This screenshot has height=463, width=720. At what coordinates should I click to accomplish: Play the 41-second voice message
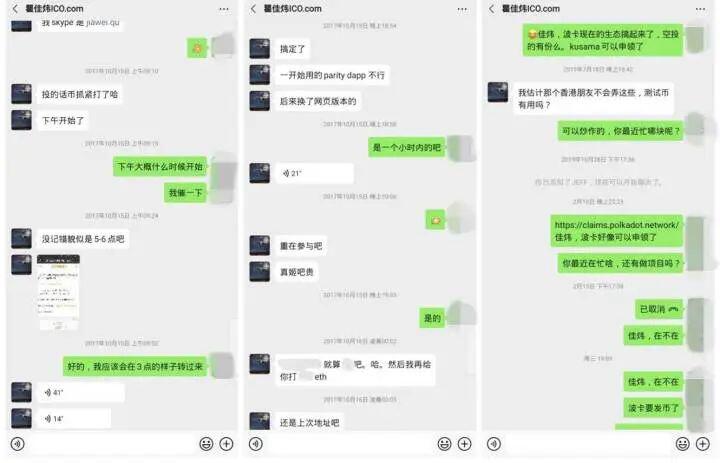coord(81,392)
